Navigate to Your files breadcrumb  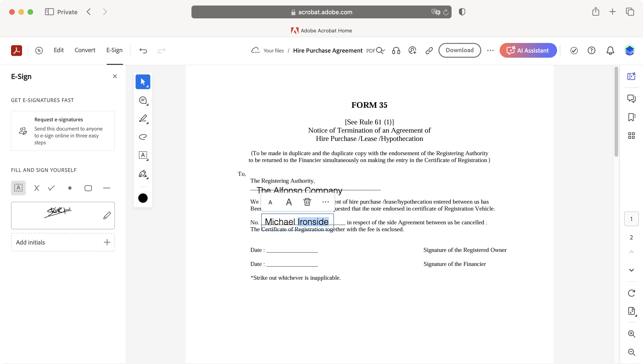(273, 51)
